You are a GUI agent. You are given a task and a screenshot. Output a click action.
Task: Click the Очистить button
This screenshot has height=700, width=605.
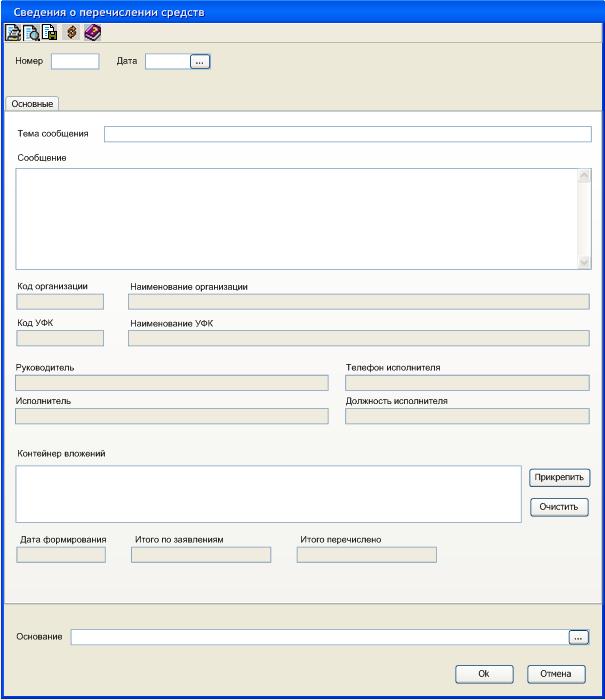point(559,507)
